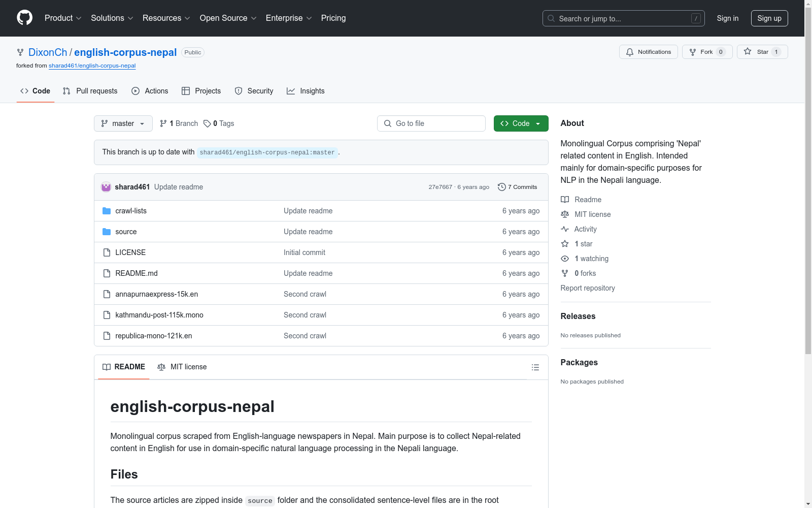
Task: Expand the Resources menu
Action: click(x=166, y=18)
